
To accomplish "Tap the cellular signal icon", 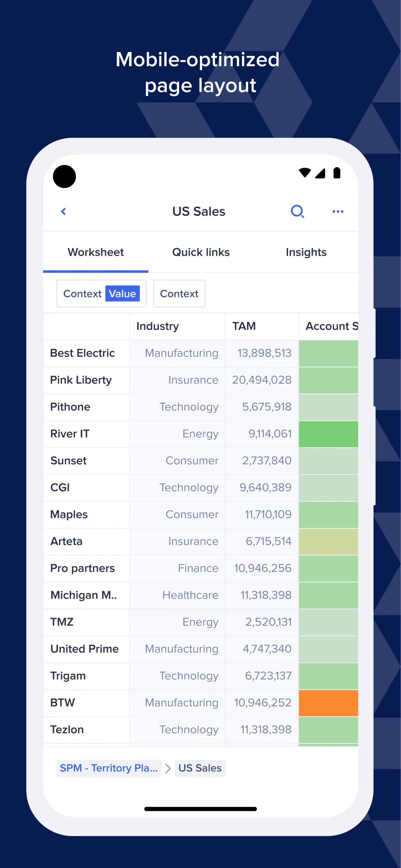I will point(320,173).
